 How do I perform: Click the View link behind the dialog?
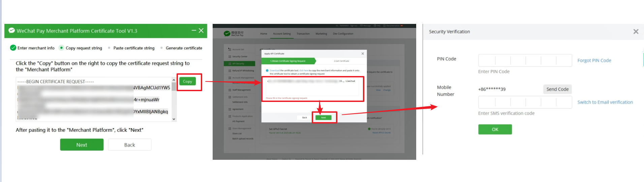pos(378,90)
